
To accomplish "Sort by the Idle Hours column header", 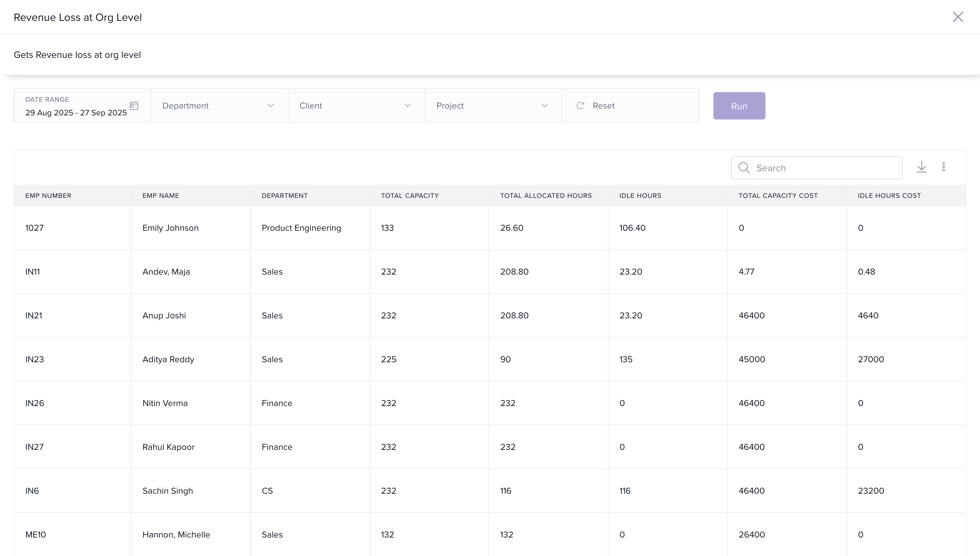I will click(x=640, y=195).
